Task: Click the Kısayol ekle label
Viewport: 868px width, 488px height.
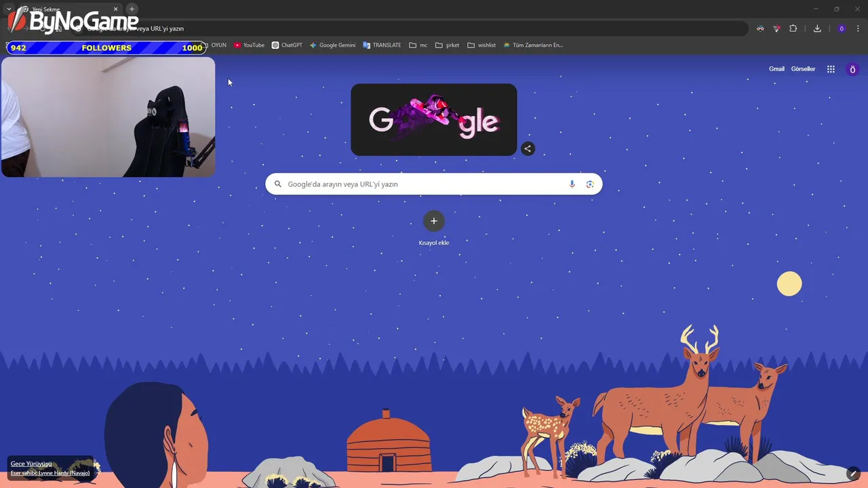Action: pyautogui.click(x=434, y=243)
